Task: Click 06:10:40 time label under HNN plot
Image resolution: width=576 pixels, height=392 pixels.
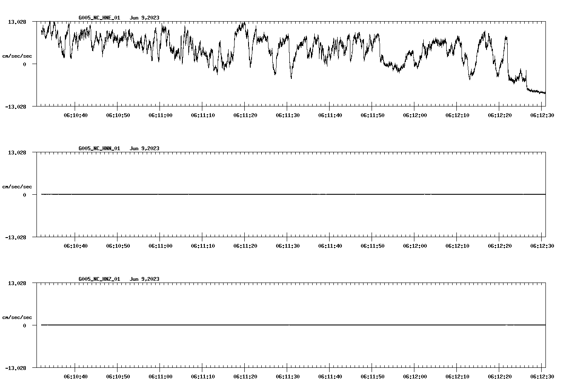Action: (x=76, y=246)
